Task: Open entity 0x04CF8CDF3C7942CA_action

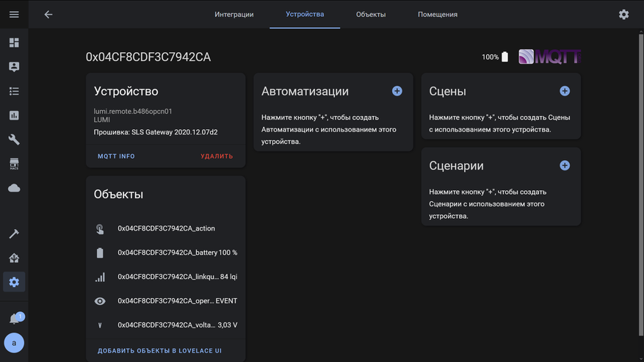Action: (x=165, y=228)
